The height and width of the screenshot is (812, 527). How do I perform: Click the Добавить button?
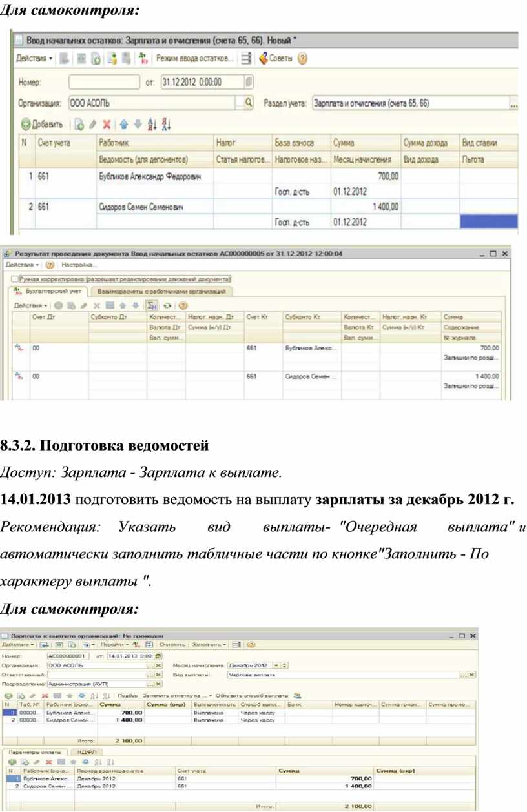(x=42, y=124)
